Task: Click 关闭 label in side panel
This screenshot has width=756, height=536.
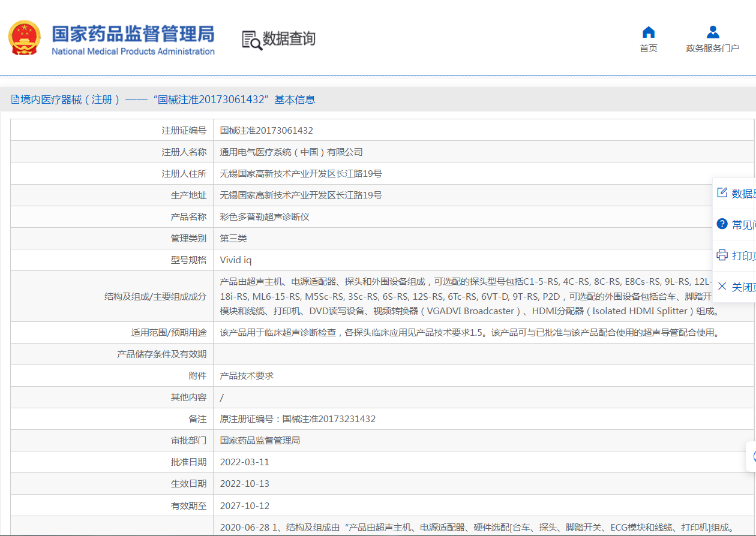Action: 744,287
